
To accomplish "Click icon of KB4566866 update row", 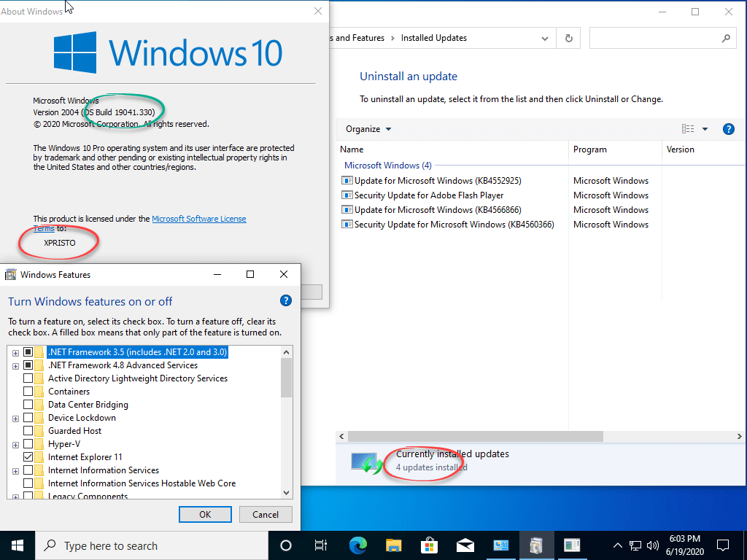I will [347, 209].
